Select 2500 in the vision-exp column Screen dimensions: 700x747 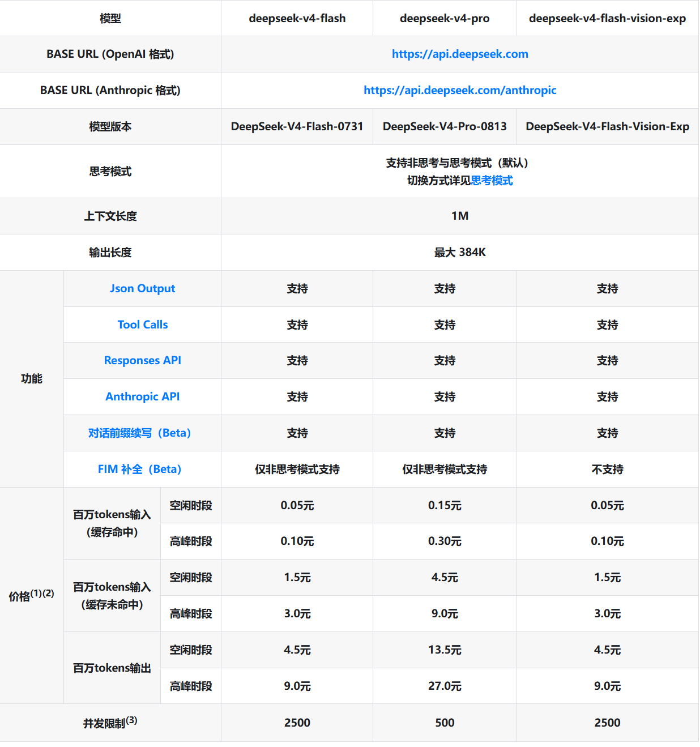(x=608, y=723)
